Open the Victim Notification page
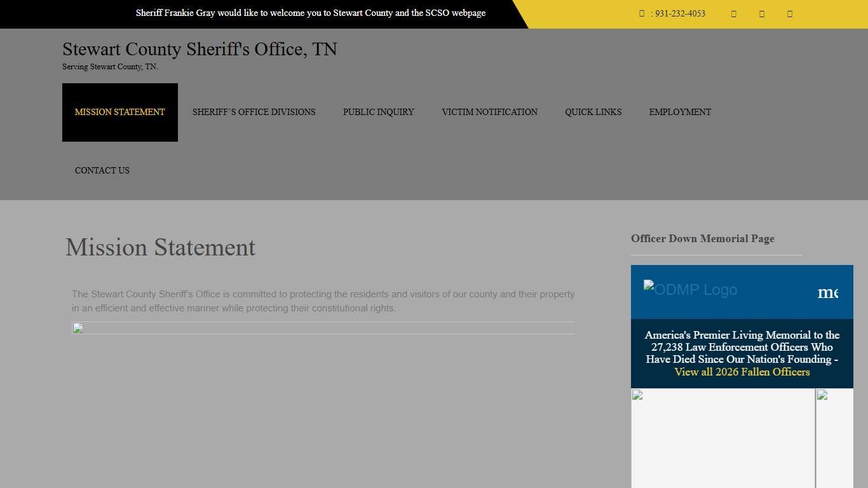The height and width of the screenshot is (488, 868). 489,112
